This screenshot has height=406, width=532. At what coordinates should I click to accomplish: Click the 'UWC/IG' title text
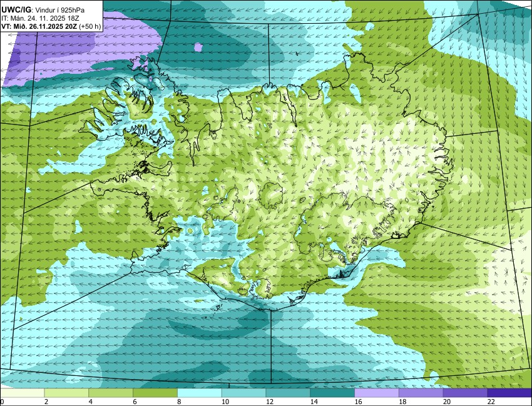click(16, 10)
